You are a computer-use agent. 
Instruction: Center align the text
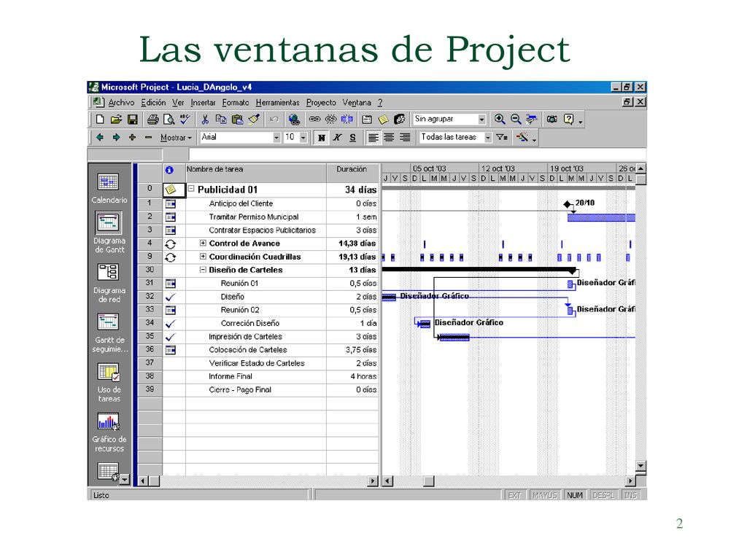click(390, 138)
